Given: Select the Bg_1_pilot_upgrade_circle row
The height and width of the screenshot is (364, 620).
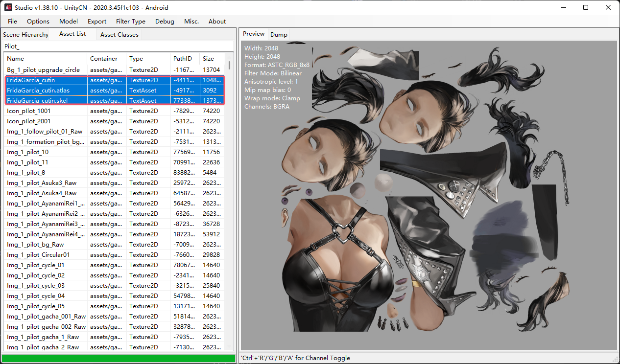Looking at the screenshot, I should pos(114,70).
